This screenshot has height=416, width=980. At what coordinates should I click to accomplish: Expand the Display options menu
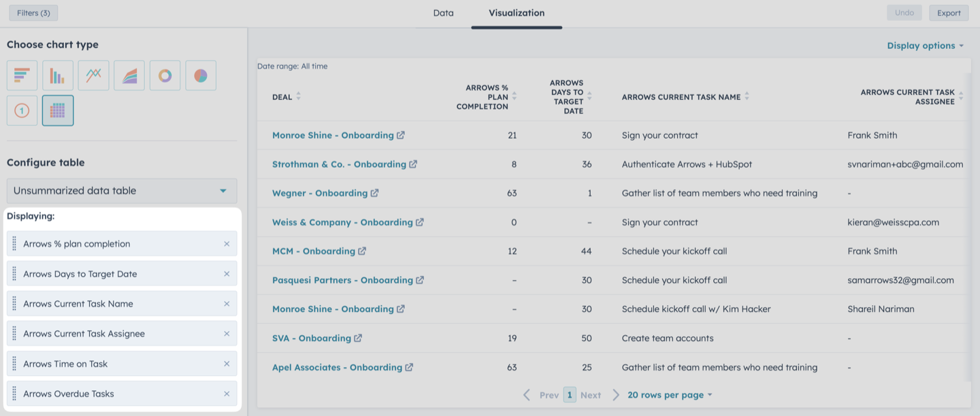926,46
